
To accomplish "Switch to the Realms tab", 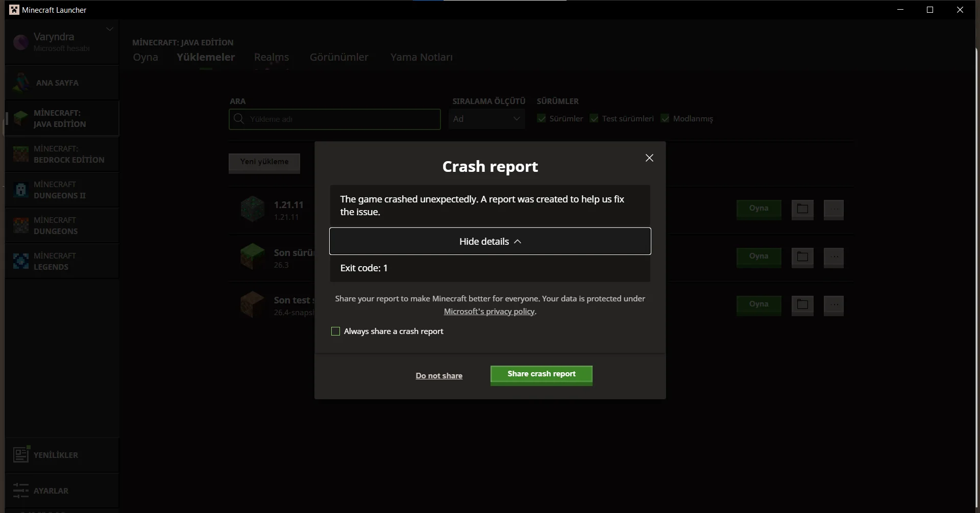I will 272,57.
